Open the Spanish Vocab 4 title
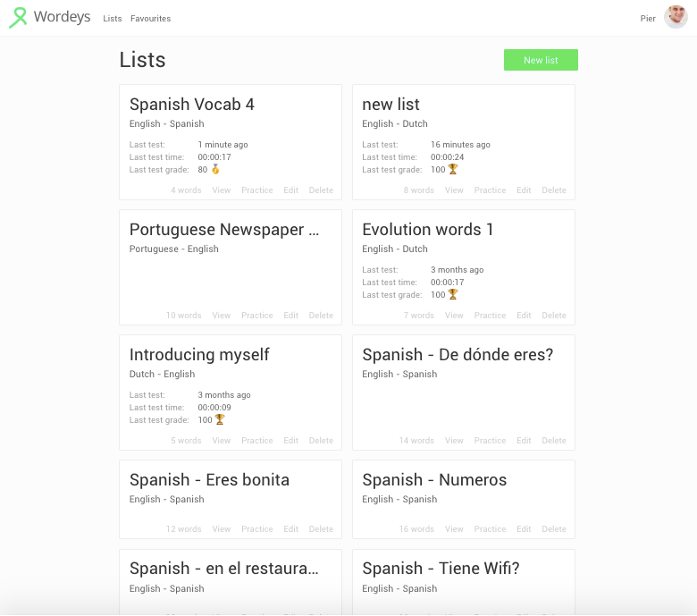This screenshot has height=616, width=697. coord(191,105)
